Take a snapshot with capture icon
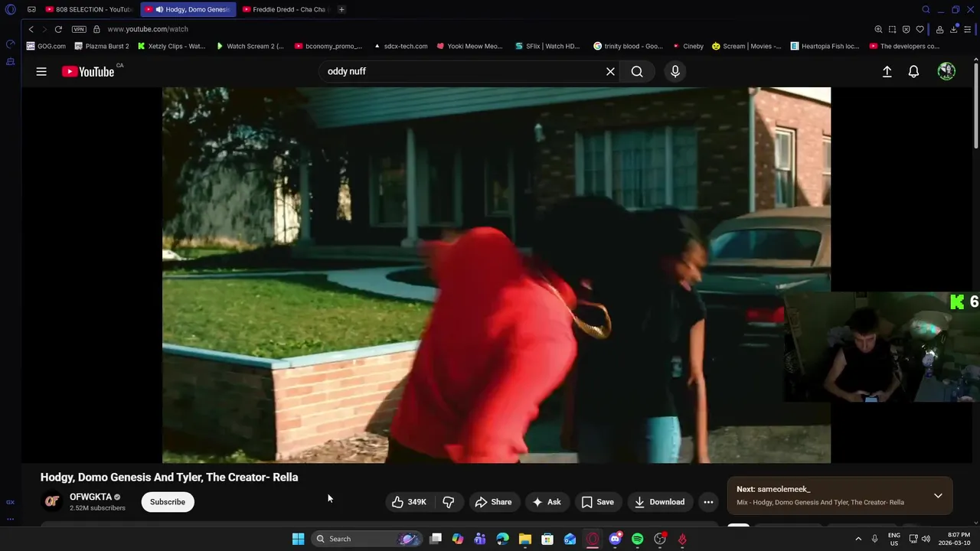 click(x=892, y=29)
